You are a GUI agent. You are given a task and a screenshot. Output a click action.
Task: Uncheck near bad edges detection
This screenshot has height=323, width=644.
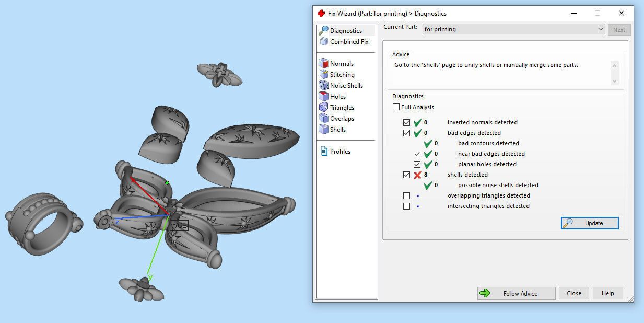pyautogui.click(x=417, y=154)
